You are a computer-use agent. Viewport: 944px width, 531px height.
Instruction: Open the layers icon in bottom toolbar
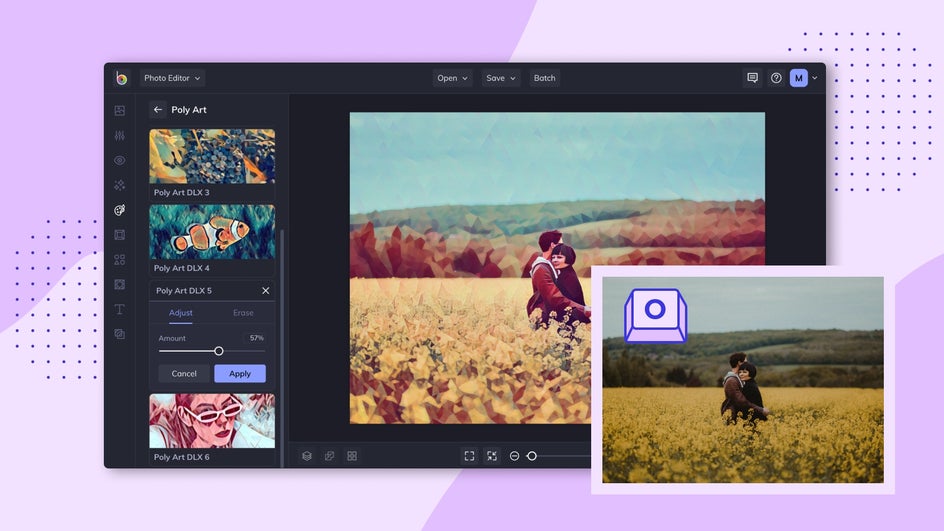click(306, 456)
